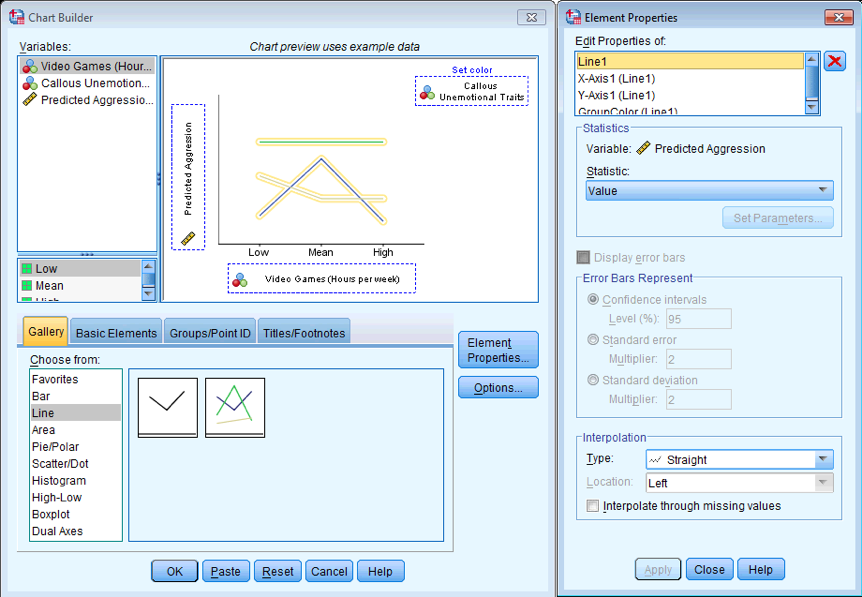862x597 pixels.
Task: Select the simple line chart thumbnail
Action: [x=167, y=406]
